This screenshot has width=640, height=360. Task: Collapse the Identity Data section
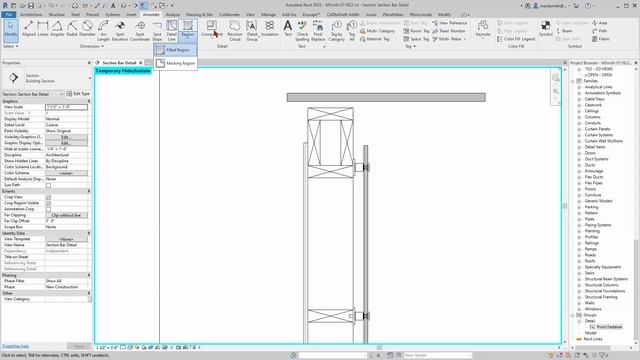tap(89, 233)
